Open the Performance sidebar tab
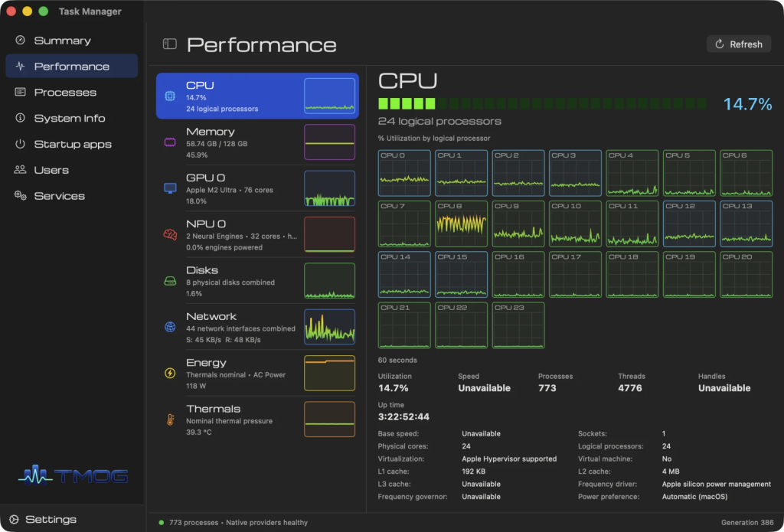Image resolution: width=784 pixels, height=532 pixels. tap(71, 66)
